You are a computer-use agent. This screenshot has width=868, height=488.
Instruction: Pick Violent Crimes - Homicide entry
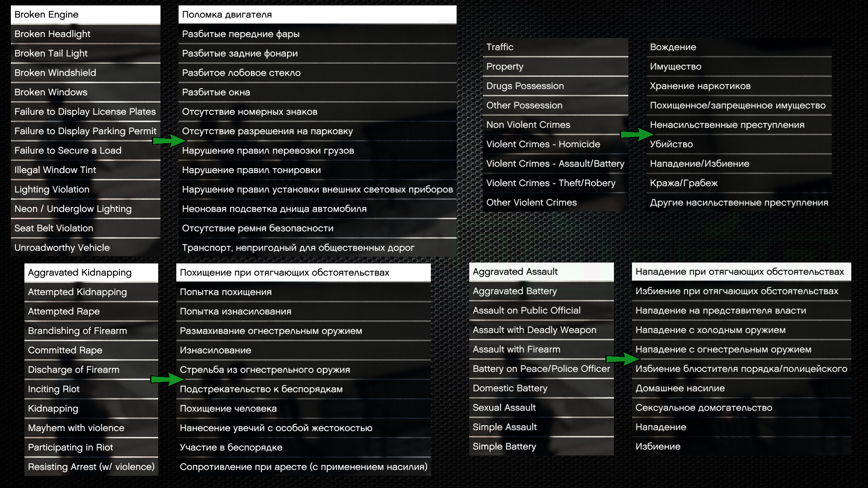click(555, 144)
